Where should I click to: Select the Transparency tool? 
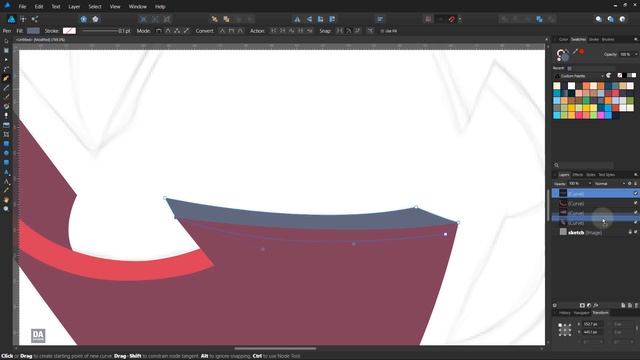(6, 116)
